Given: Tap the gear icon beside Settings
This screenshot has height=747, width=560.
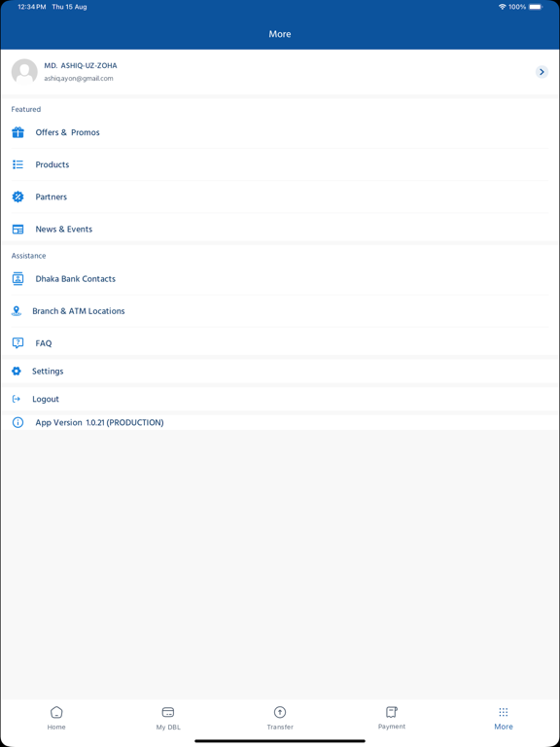Looking at the screenshot, I should (x=17, y=372).
